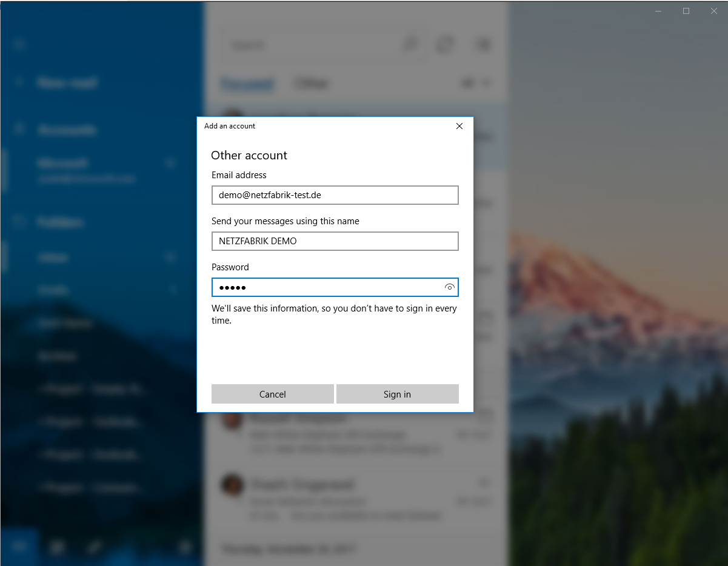Select the Email address input field
Screen dimensions: 728x566
point(335,195)
